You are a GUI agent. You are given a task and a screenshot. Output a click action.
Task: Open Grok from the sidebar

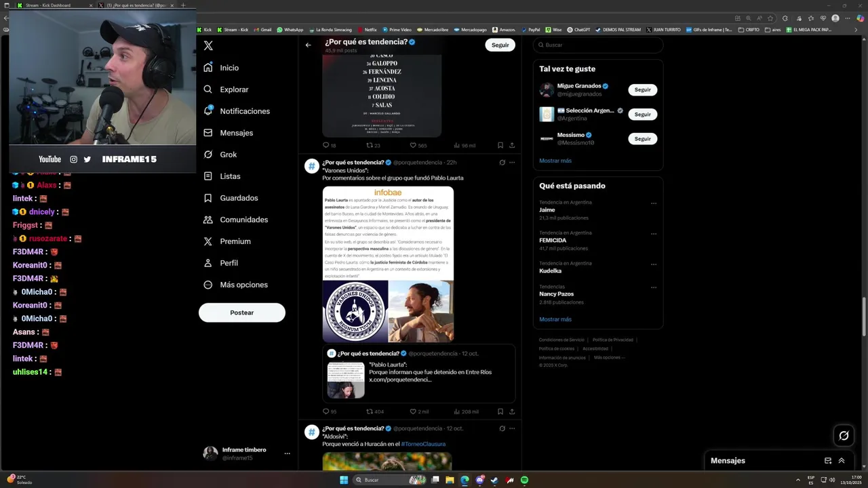point(220,155)
